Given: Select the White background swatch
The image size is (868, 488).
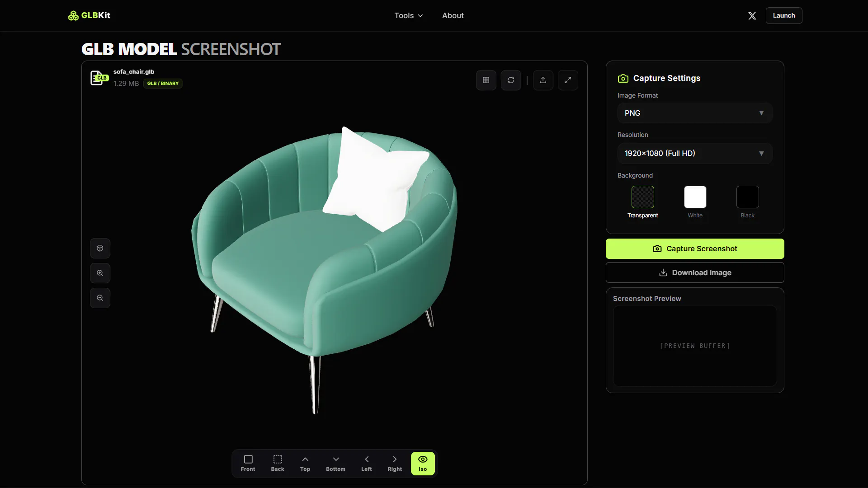Looking at the screenshot, I should (695, 197).
